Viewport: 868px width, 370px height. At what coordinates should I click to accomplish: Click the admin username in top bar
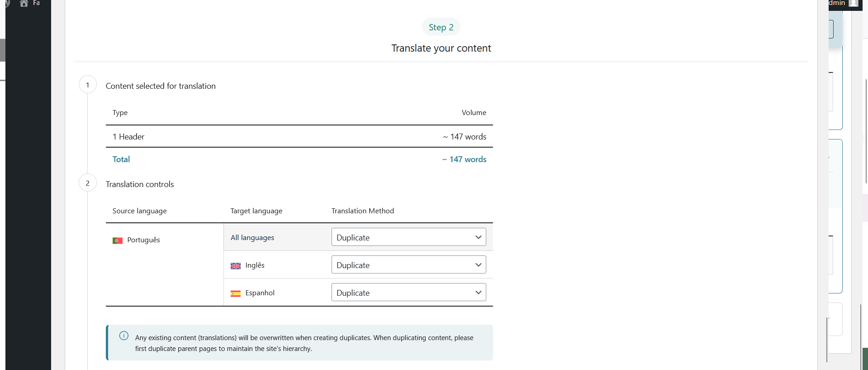837,3
